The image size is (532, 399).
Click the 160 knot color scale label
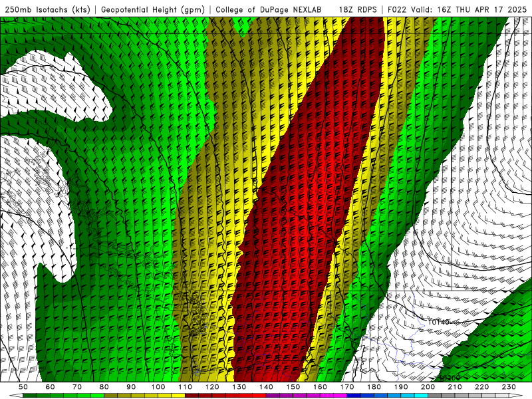click(x=320, y=387)
